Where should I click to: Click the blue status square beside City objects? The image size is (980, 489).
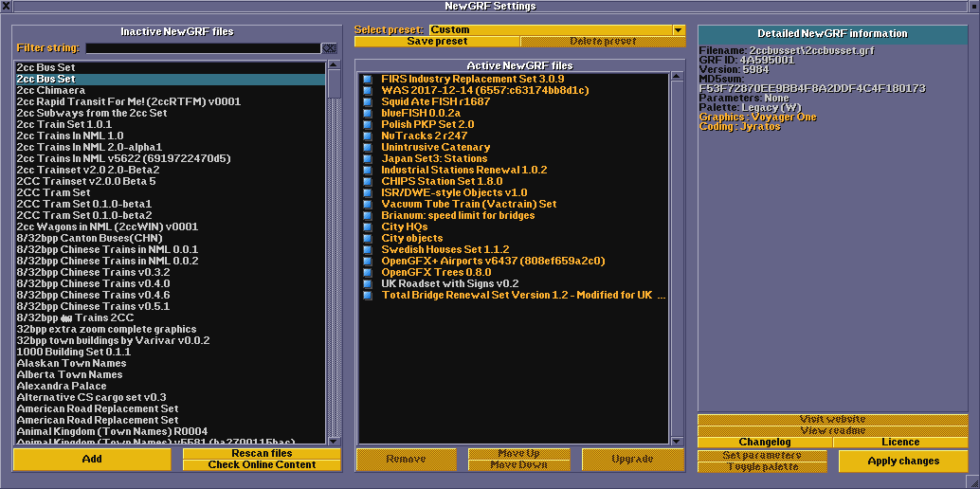click(x=368, y=238)
